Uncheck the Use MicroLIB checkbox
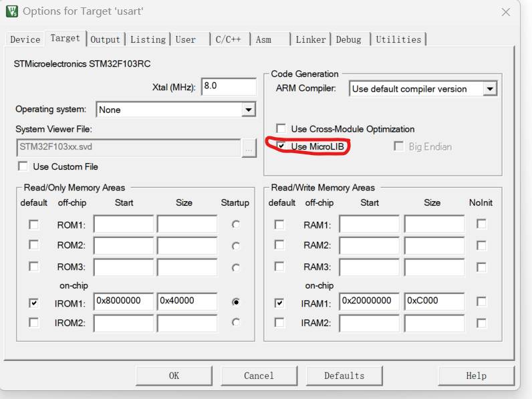The height and width of the screenshot is (399, 532). (281, 146)
